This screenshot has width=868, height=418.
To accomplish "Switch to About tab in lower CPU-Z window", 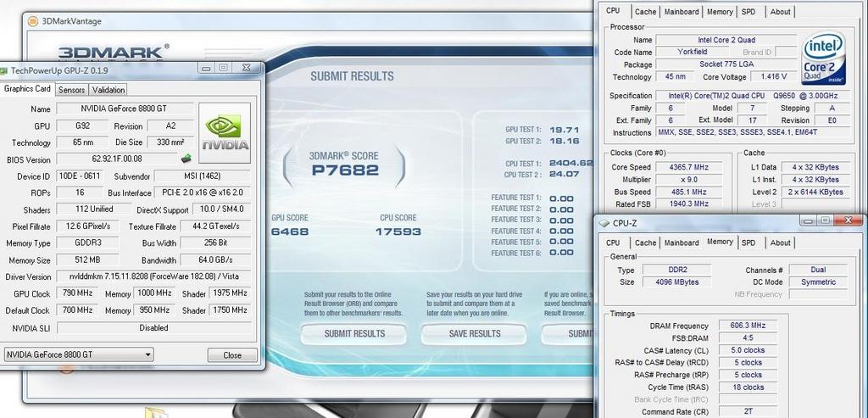I will 780,243.
